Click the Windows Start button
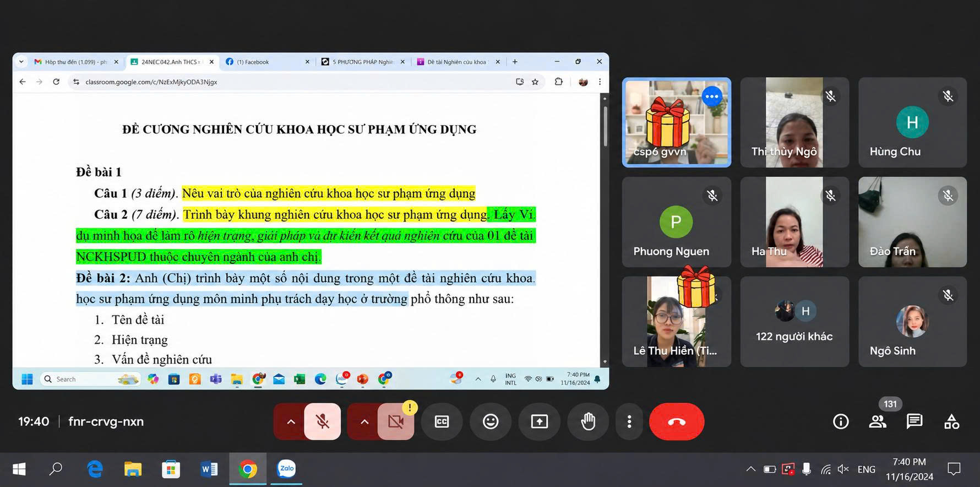 click(19, 469)
